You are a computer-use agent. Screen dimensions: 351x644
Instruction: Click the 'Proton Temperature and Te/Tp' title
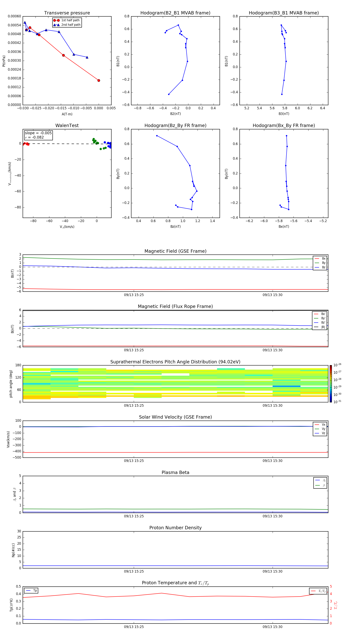[175, 583]
